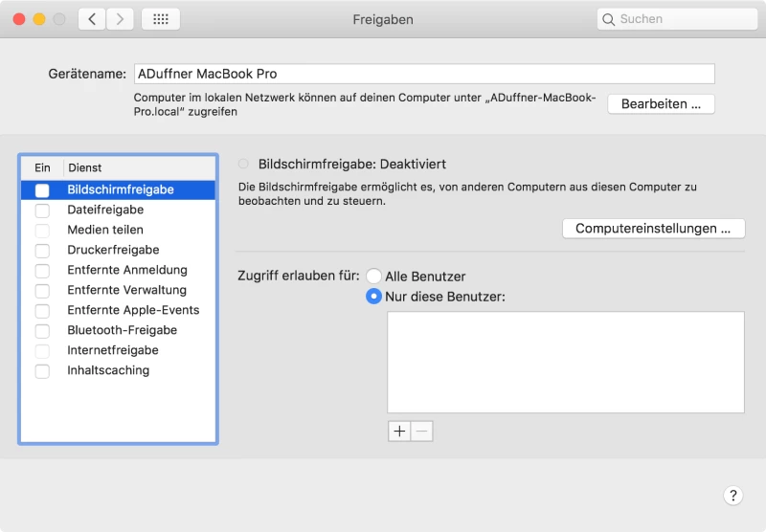The width and height of the screenshot is (766, 532).
Task: Select the Alle Benutzer radio button
Action: coord(373,276)
